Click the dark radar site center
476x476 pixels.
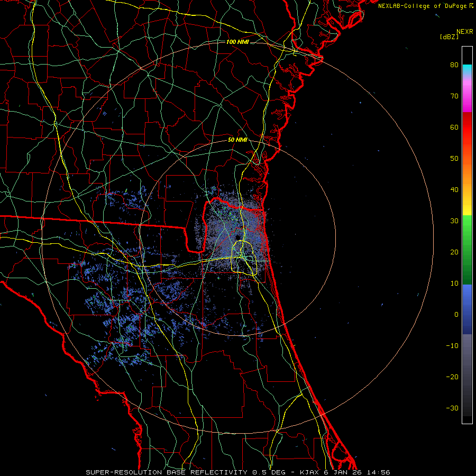(x=237, y=237)
